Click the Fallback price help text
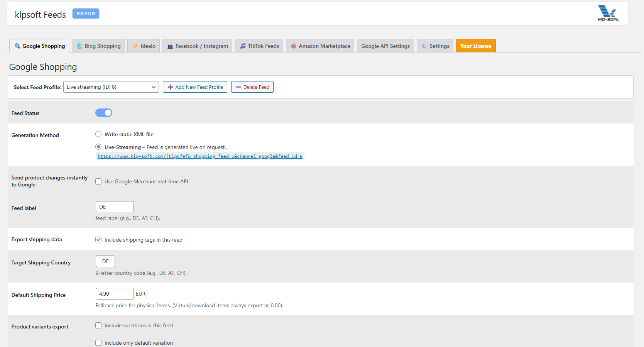This screenshot has width=644, height=347. [x=189, y=305]
